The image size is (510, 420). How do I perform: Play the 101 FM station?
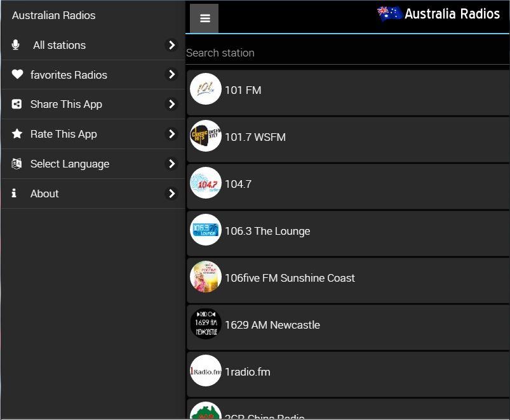tap(348, 93)
